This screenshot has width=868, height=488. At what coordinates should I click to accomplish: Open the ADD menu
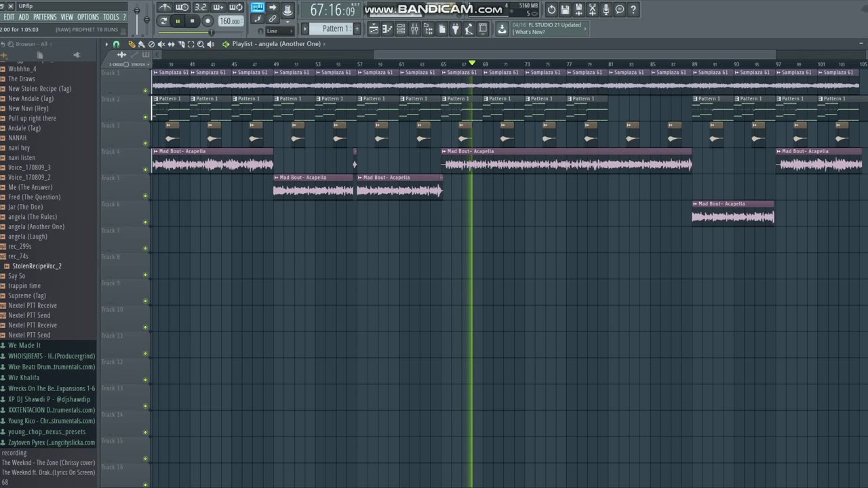[x=24, y=17]
